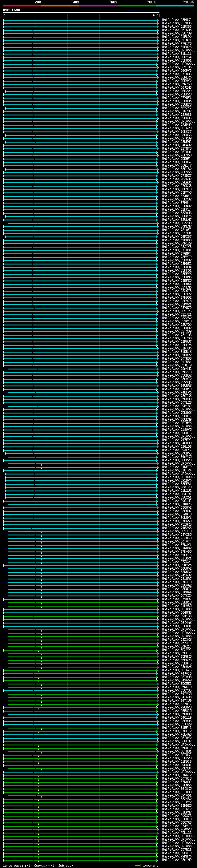Screen dimensions: 197x868
Task: Select hit label UniRef100_Q2JQS8
Action: [176, 115]
